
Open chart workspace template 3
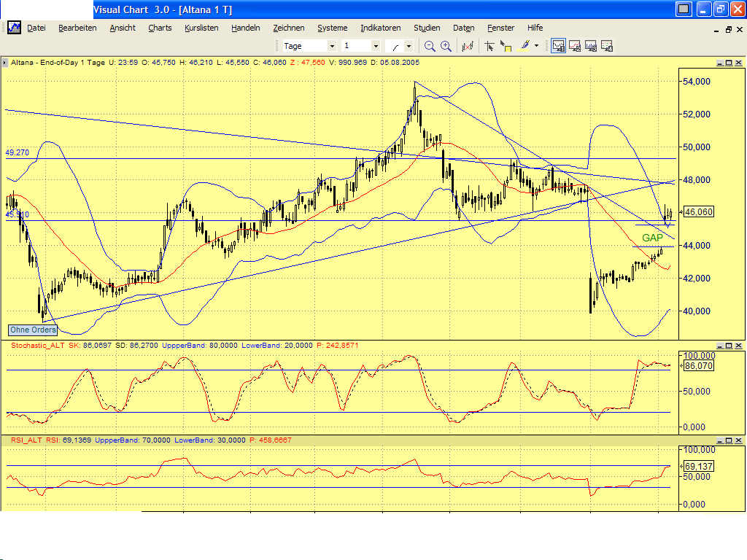592,45
